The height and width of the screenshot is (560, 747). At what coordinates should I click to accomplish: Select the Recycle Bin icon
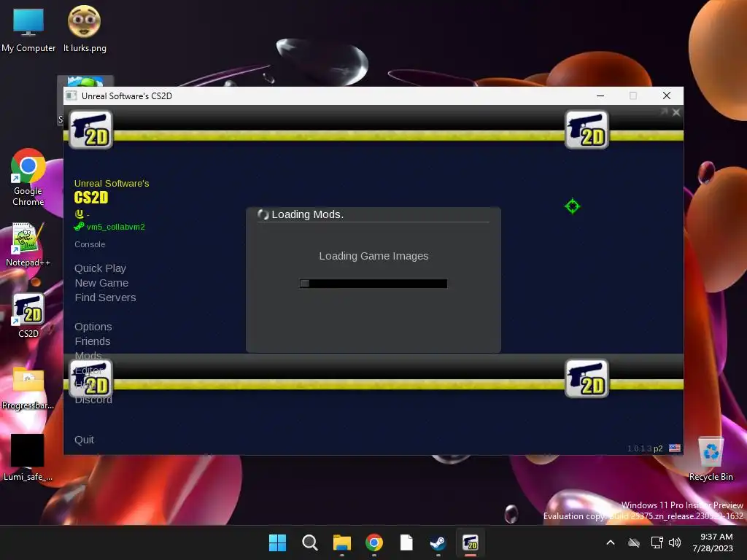click(711, 459)
